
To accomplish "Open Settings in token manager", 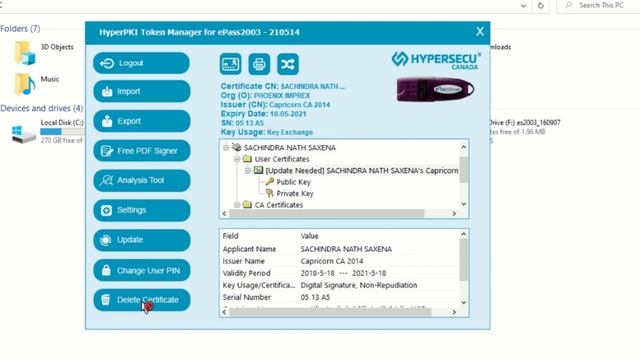I will 141,210.
